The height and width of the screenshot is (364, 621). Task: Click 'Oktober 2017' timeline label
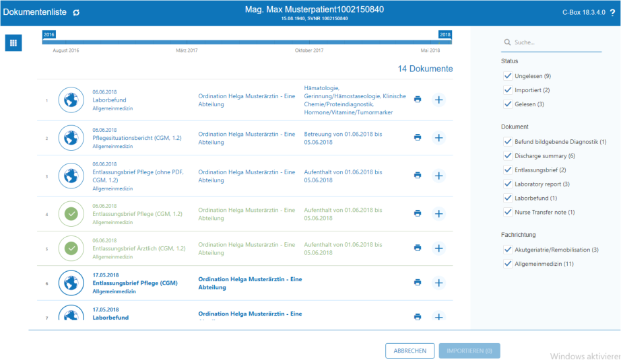(x=309, y=50)
